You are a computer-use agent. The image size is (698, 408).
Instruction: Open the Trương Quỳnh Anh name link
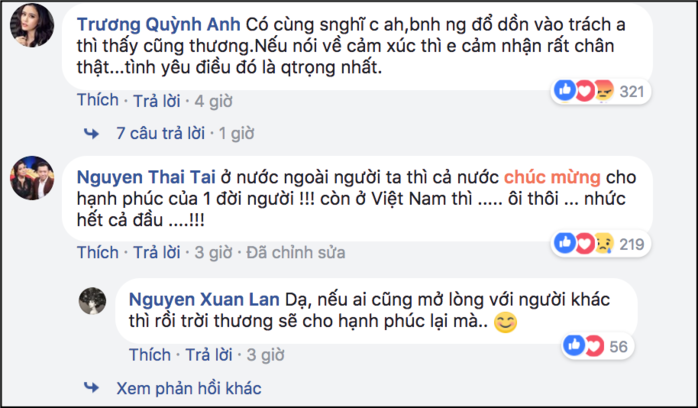point(158,24)
